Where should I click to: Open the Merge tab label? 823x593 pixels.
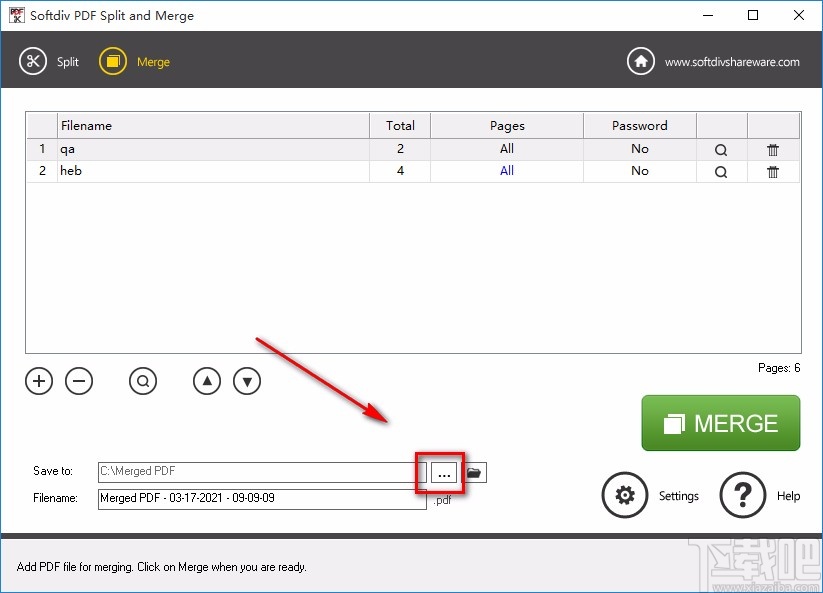(153, 62)
